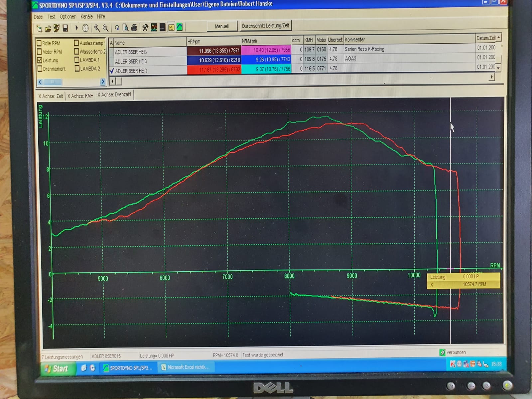Screen dimensions: 532x399
Task: Open the print preview page icon
Action: 125,28
